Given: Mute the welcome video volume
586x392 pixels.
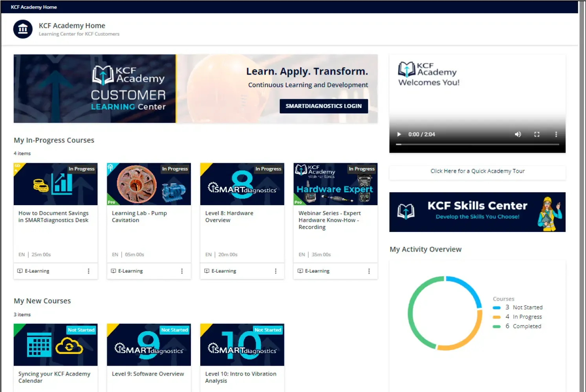Looking at the screenshot, I should pyautogui.click(x=518, y=134).
